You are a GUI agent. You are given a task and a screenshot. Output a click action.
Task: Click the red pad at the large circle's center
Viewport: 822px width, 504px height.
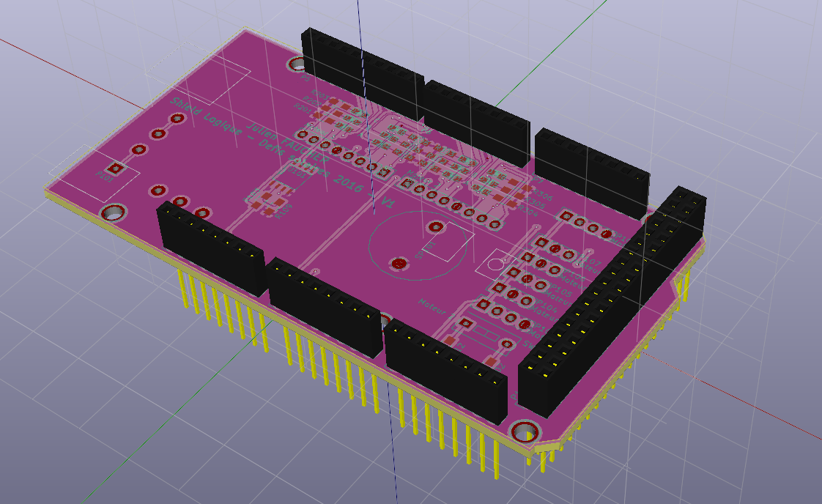[x=399, y=262]
